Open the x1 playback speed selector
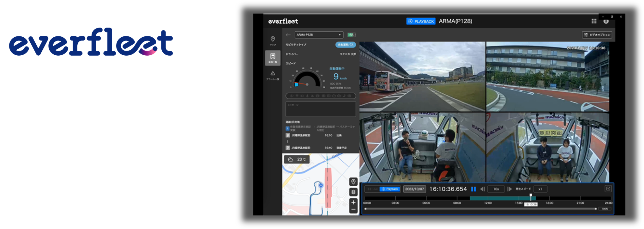The width and height of the screenshot is (644, 229). point(540,189)
